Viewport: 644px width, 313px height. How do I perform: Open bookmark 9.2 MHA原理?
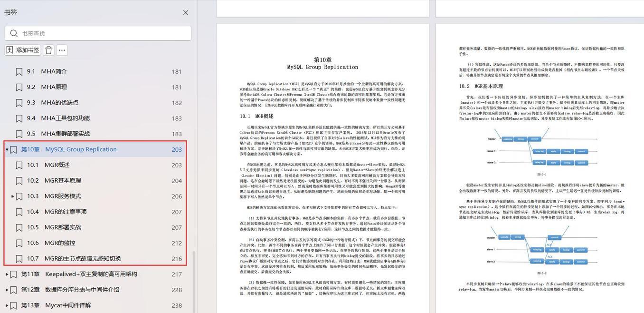click(47, 87)
